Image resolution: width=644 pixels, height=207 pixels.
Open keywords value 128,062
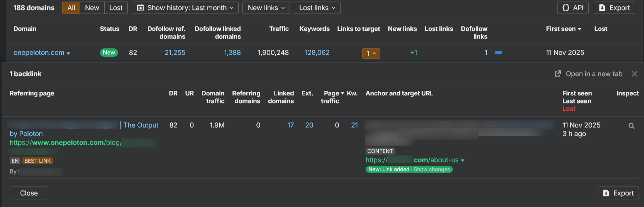coord(317,53)
